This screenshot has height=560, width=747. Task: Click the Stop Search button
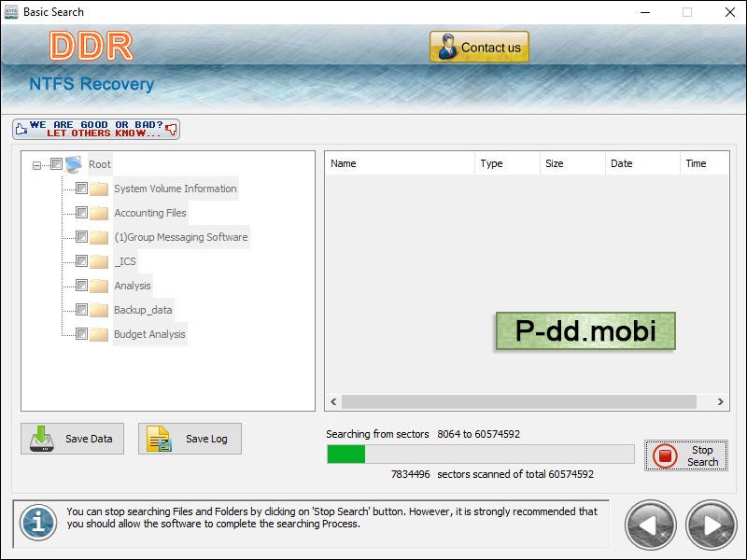(686, 455)
